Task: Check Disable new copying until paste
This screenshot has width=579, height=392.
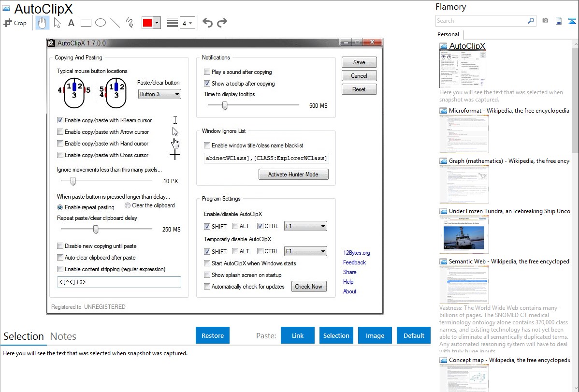Action: 60,246
